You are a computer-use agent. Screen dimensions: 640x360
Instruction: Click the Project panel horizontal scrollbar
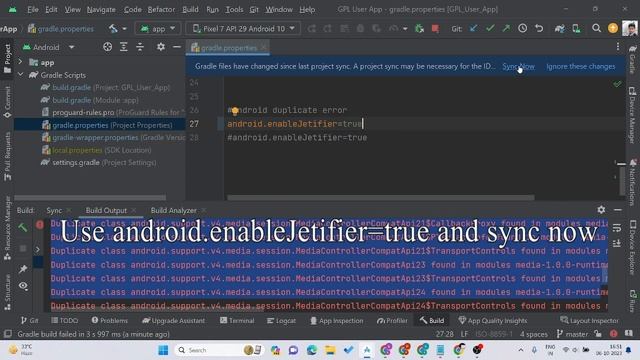coord(90,198)
